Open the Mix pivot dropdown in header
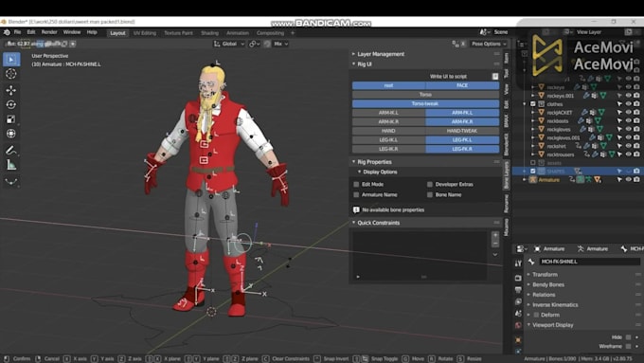644x363 pixels. click(x=281, y=44)
